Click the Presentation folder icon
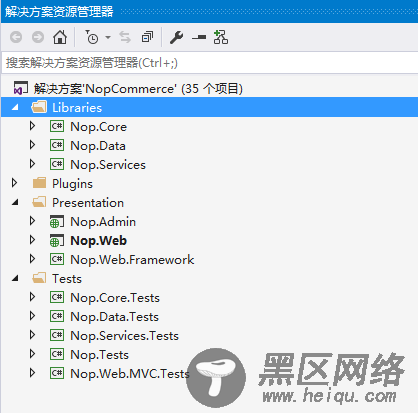Viewport: 418px width, 413px height. (x=39, y=202)
